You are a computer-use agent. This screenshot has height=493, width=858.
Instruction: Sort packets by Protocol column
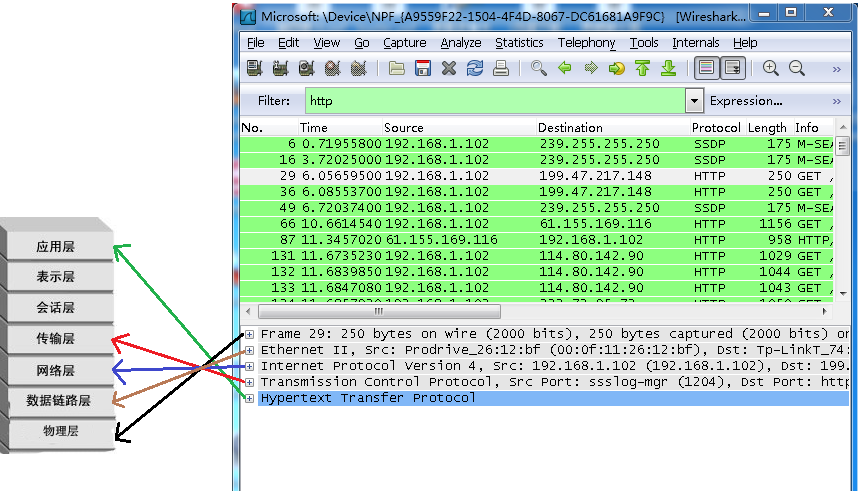[x=716, y=127]
